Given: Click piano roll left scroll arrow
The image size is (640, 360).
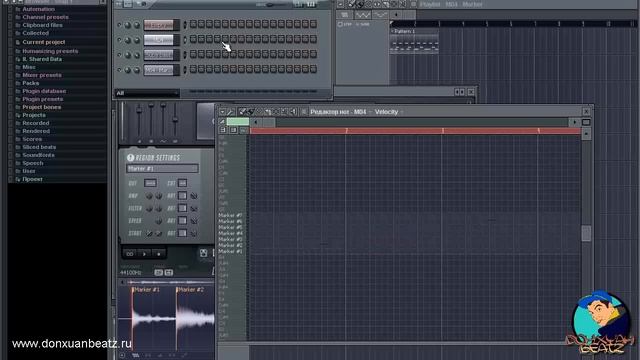Looking at the screenshot, I should (x=256, y=122).
